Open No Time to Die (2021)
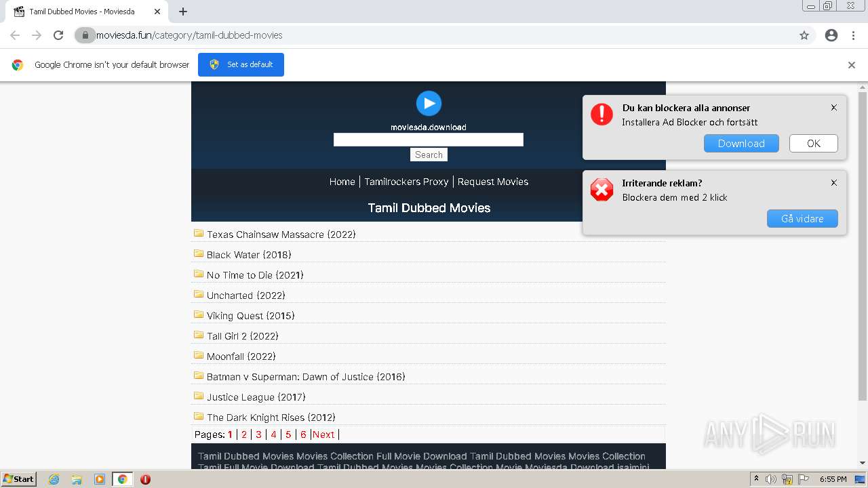 click(255, 275)
